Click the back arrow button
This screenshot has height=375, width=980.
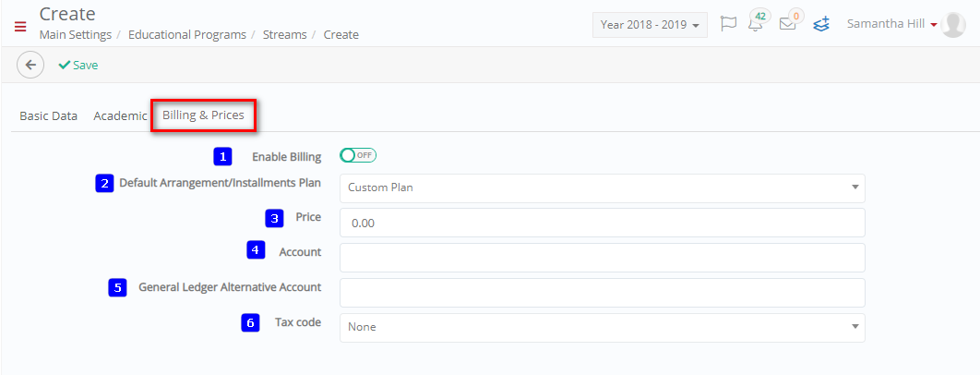30,65
